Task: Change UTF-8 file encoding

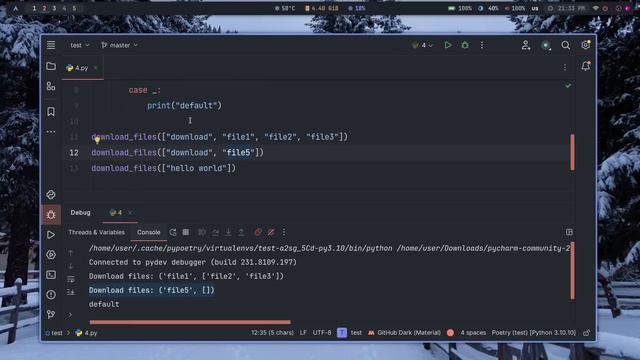Action: [322, 333]
